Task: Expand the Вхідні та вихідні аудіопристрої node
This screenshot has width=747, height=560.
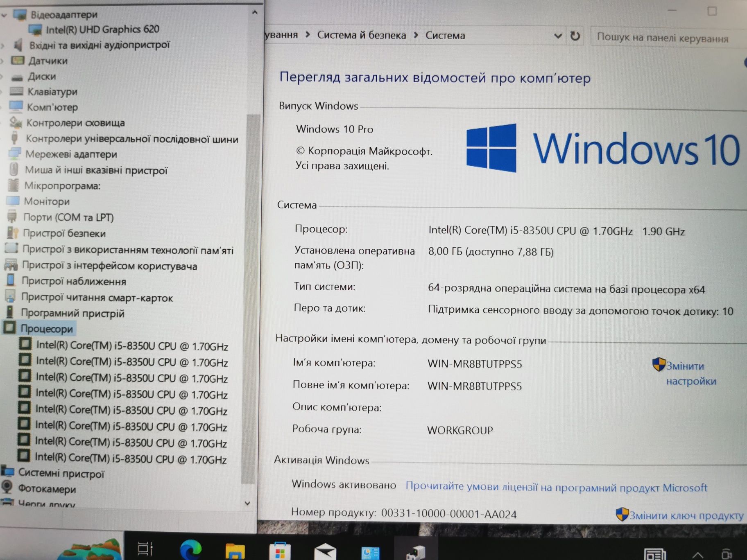Action: (x=2, y=45)
